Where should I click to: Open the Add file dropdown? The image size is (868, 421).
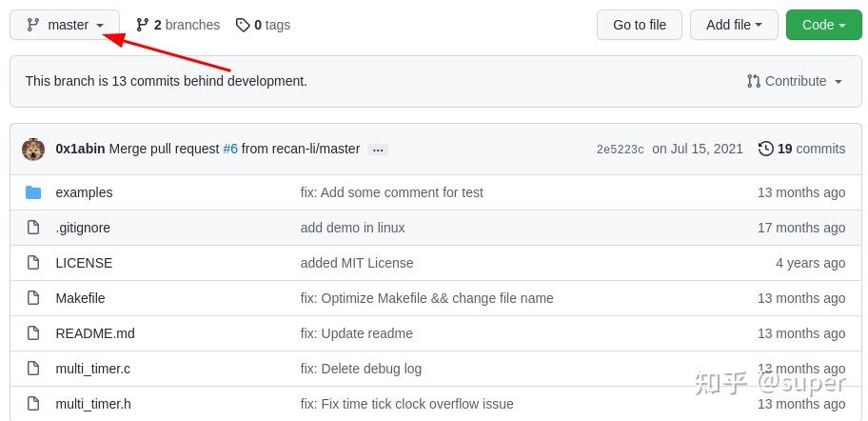734,25
